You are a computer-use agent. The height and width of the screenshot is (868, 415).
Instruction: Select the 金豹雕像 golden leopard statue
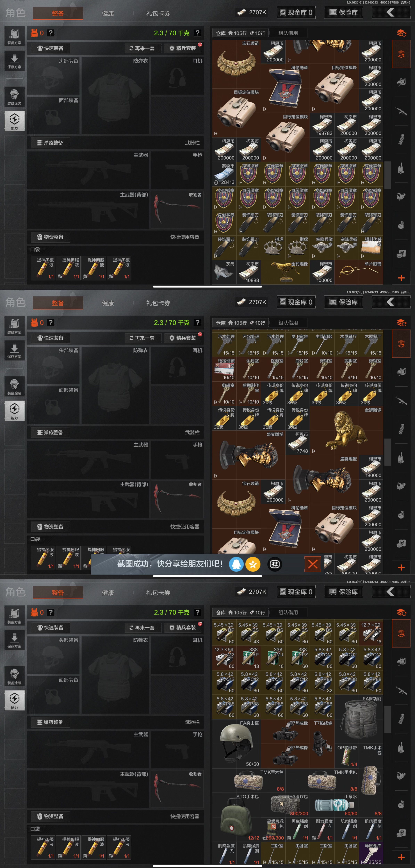coord(285,272)
